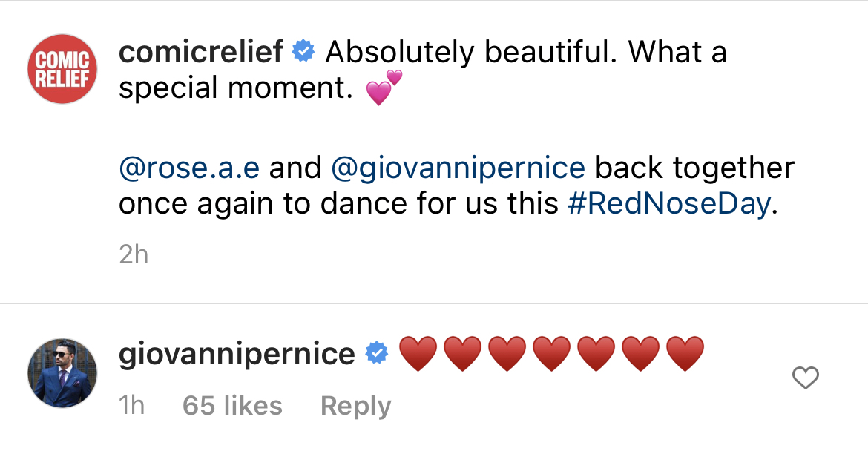The width and height of the screenshot is (868, 457).
Task: Click the verified badge beside comicrelief
Action: (x=303, y=52)
